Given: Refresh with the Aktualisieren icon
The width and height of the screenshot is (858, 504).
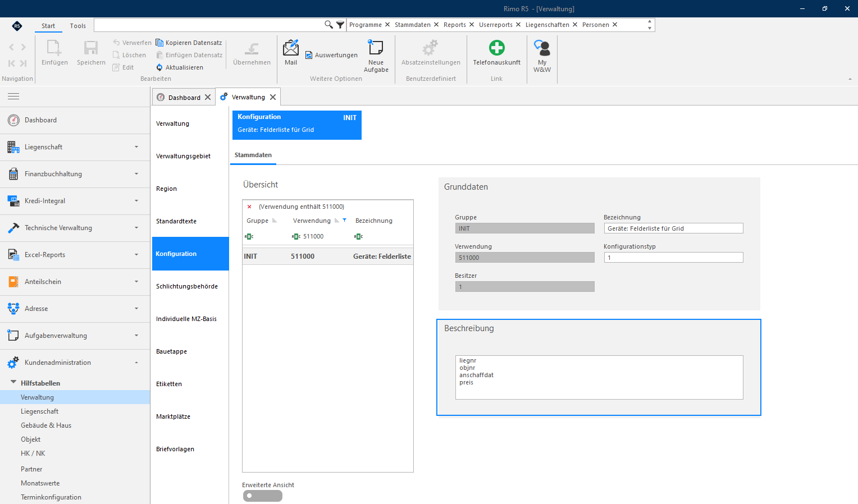Looking at the screenshot, I should tap(159, 67).
